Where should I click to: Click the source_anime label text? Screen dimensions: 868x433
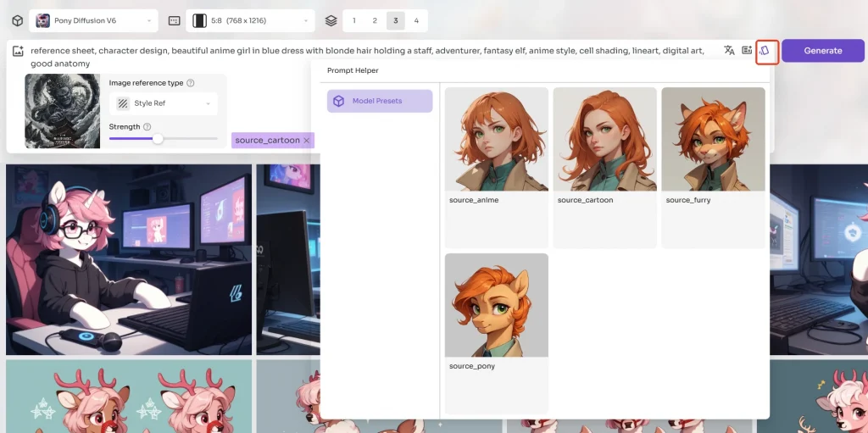(x=474, y=200)
